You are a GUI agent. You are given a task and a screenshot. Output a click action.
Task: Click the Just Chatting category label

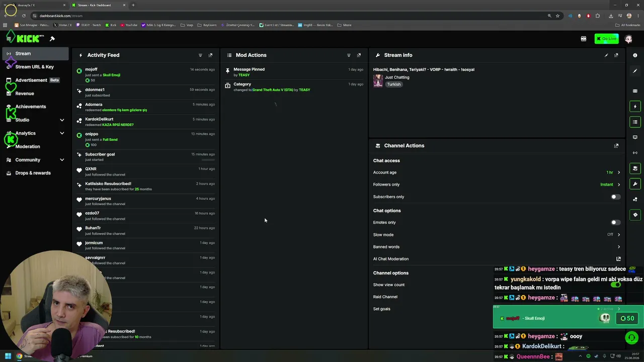coord(397,77)
